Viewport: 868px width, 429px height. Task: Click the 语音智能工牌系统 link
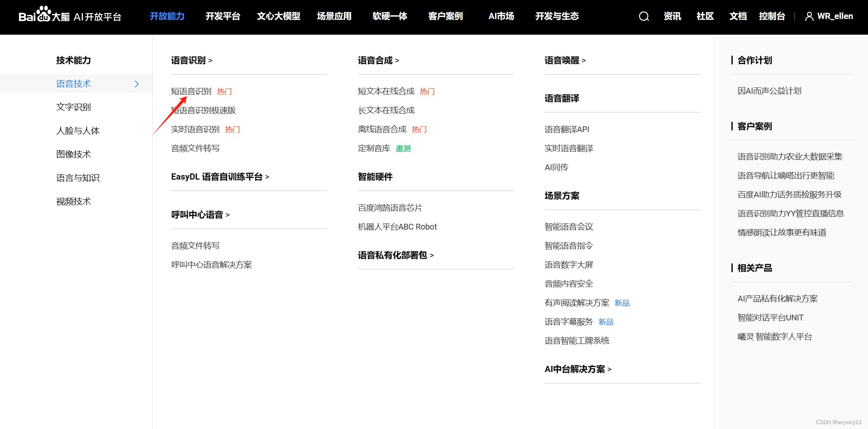coord(577,341)
